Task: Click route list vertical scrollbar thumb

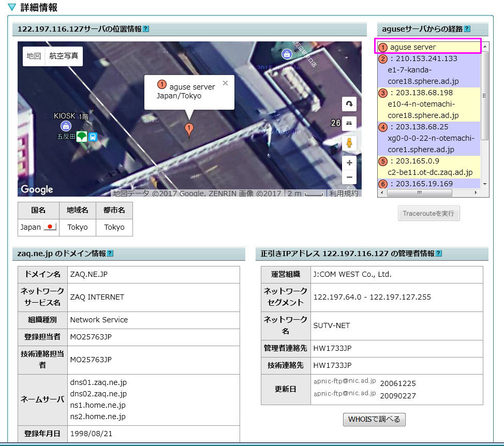Action: [x=485, y=95]
